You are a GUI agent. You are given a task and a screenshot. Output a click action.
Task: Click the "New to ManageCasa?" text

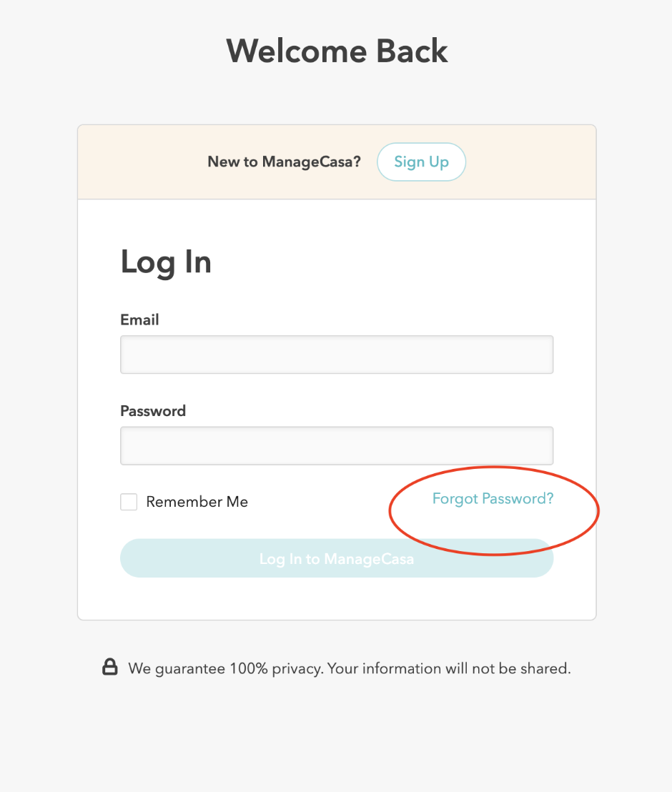(284, 162)
